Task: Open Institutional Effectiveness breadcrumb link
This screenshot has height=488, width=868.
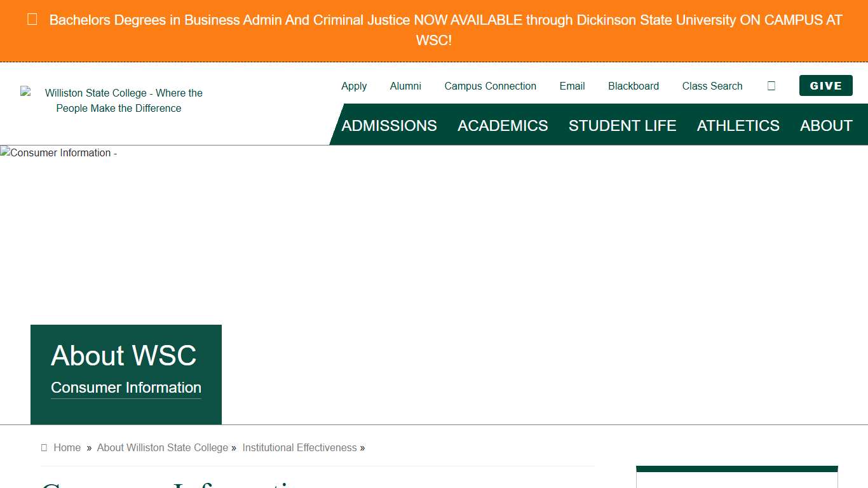Action: [299, 447]
